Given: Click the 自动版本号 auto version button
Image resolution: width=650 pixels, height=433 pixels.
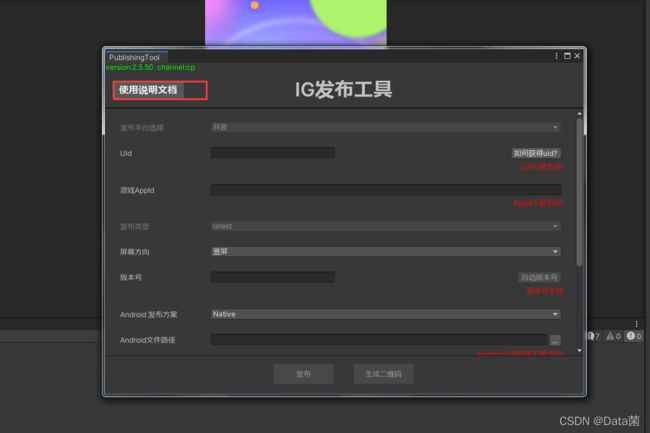Looking at the screenshot, I should [x=539, y=277].
